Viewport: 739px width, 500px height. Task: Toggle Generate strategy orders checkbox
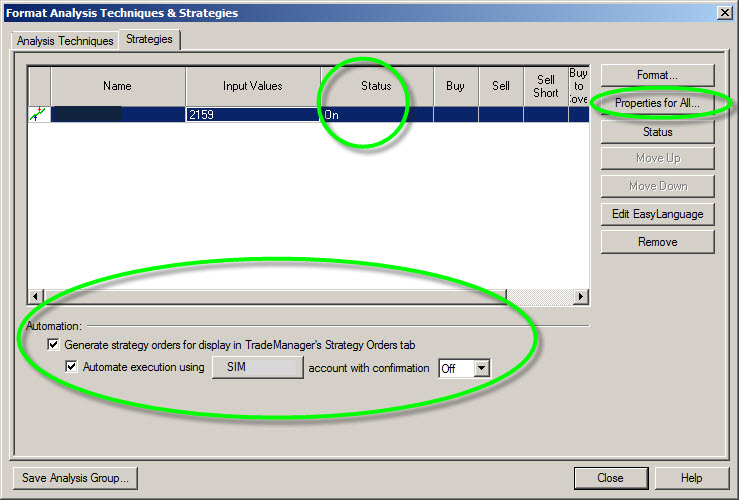pos(53,344)
